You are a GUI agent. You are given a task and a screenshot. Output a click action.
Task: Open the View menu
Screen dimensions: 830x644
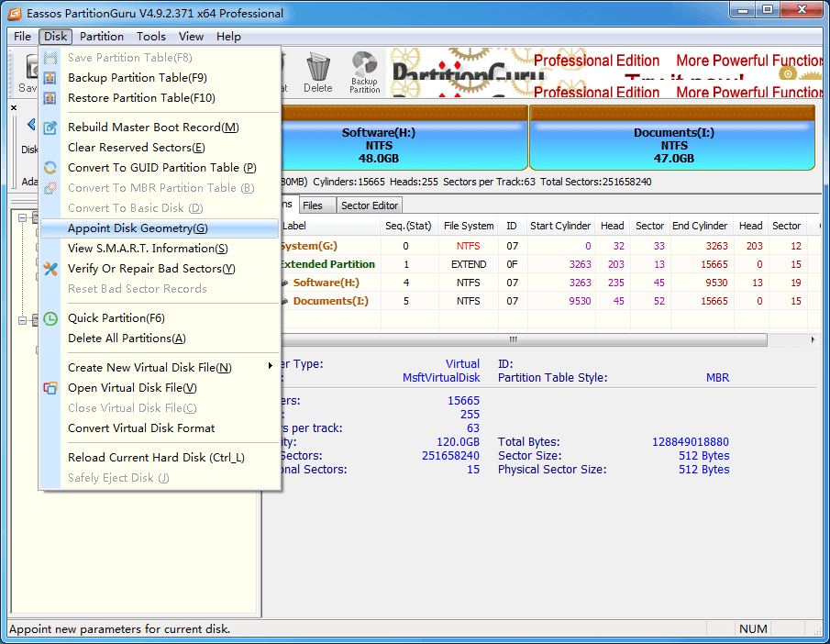pyautogui.click(x=191, y=37)
